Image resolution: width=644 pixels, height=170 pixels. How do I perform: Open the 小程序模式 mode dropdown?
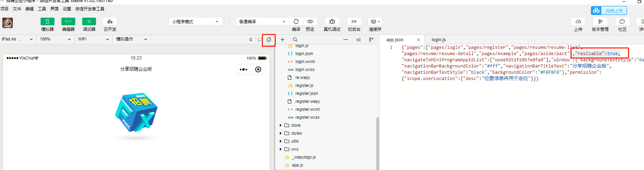click(x=196, y=21)
